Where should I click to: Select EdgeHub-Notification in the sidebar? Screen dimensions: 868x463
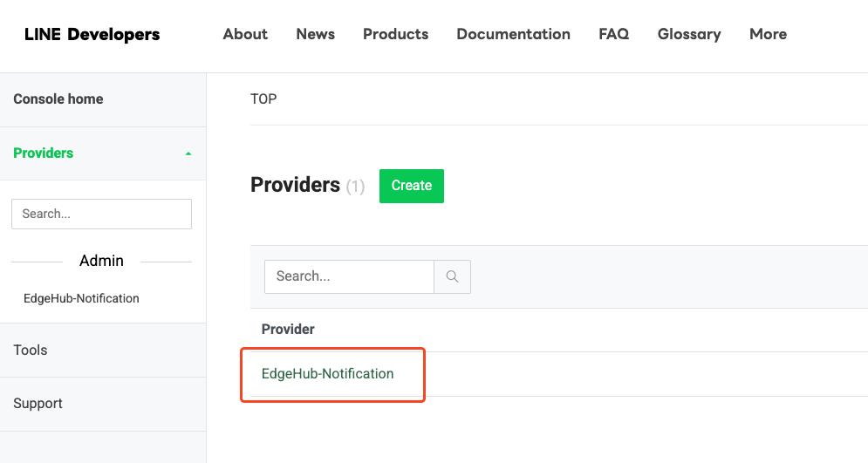point(81,299)
